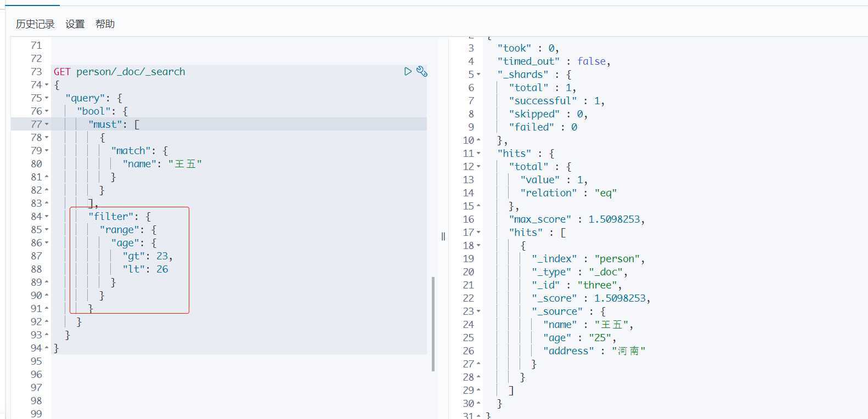Collapse the "bool" block at line 76

[47, 111]
